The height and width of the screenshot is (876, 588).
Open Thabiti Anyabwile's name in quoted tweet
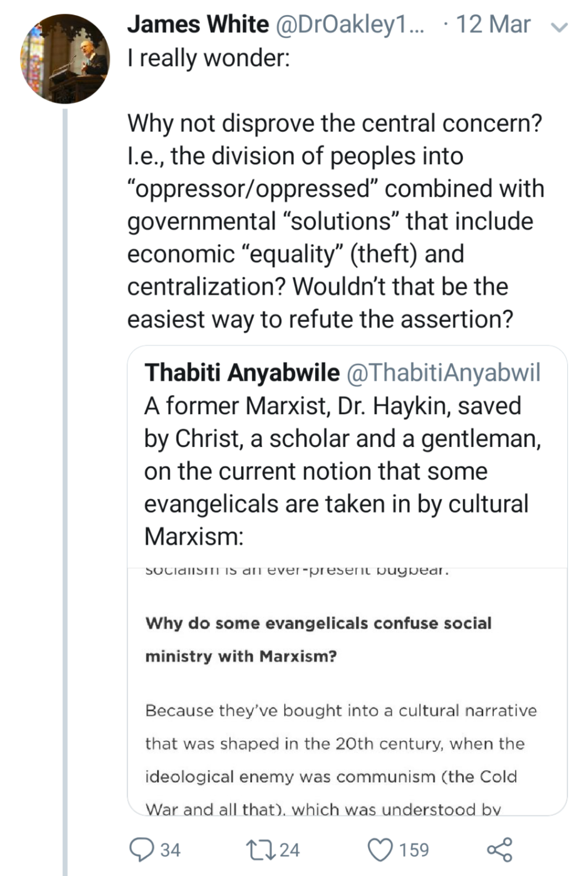pyautogui.click(x=242, y=373)
